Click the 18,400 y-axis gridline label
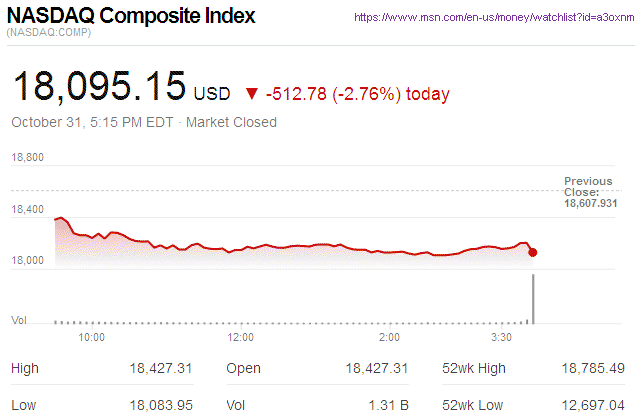640x420 pixels. (27, 209)
